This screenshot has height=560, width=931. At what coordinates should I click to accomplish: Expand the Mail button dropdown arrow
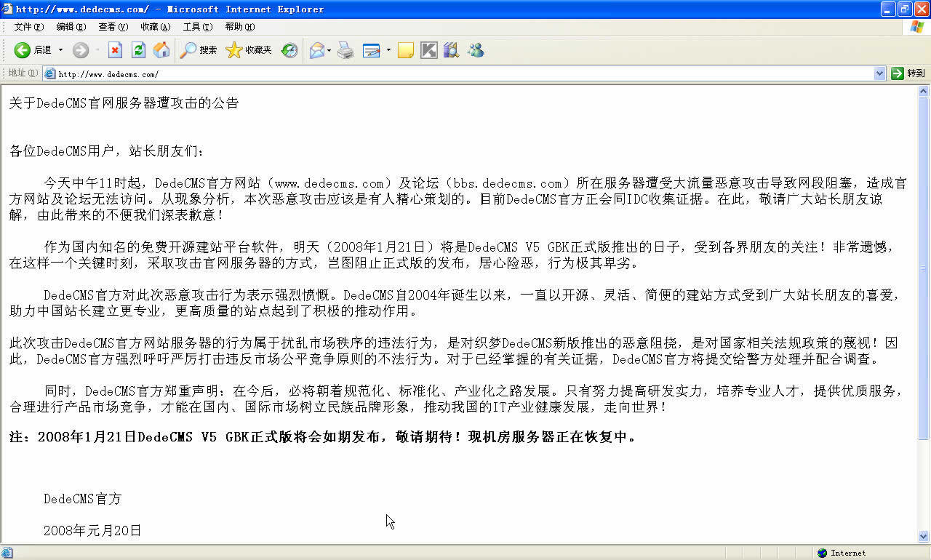pyautogui.click(x=329, y=50)
